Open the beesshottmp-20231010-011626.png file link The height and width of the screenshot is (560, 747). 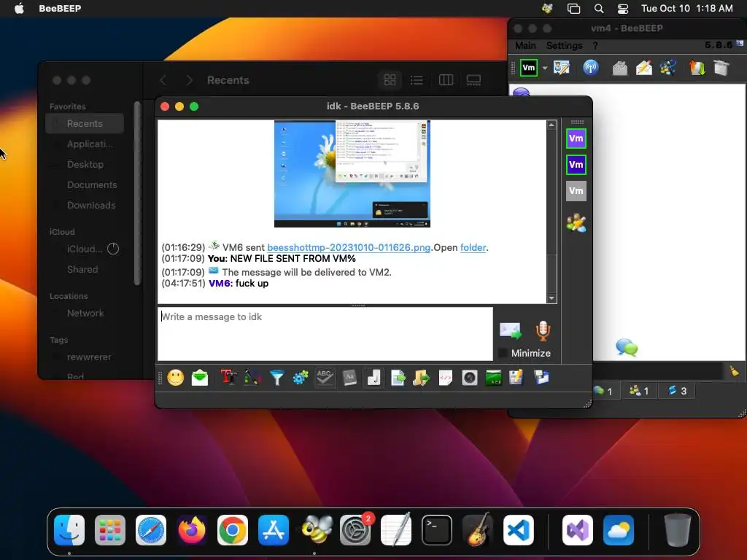[349, 248]
